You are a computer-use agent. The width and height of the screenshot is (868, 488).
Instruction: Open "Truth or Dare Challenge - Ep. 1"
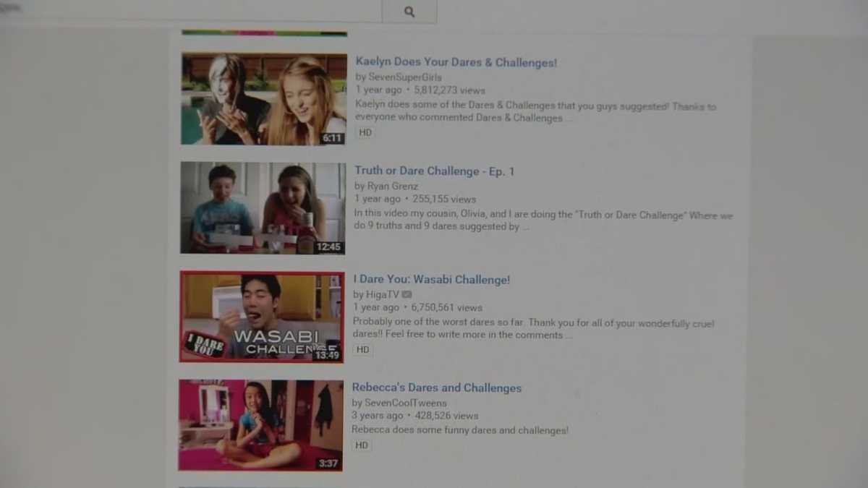pos(434,171)
